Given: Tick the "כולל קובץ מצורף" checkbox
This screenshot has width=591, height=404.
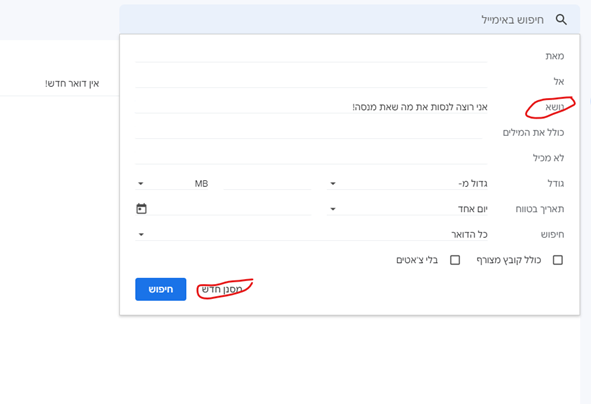Looking at the screenshot, I should pyautogui.click(x=557, y=260).
